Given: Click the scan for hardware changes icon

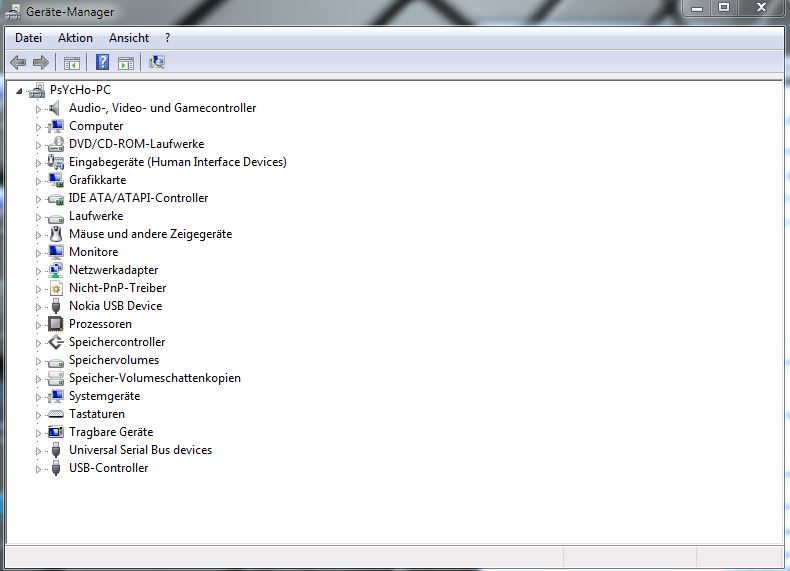Looking at the screenshot, I should [157, 62].
